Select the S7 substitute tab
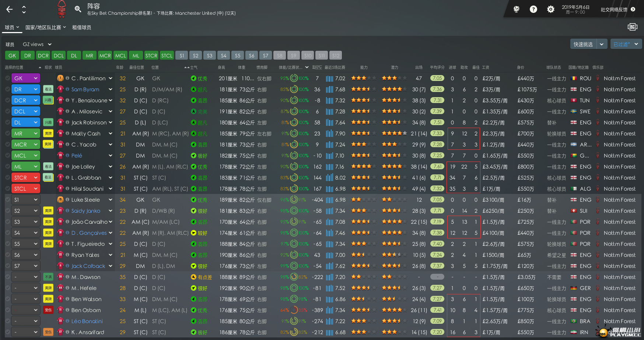Screen dimensions: 644x340 pyautogui.click(x=266, y=56)
